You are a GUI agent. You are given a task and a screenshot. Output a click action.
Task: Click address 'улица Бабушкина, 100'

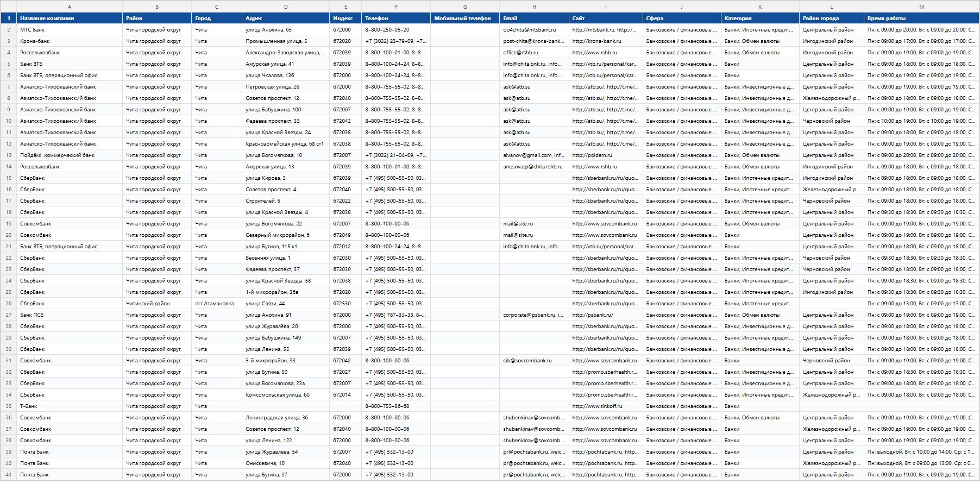click(x=286, y=110)
